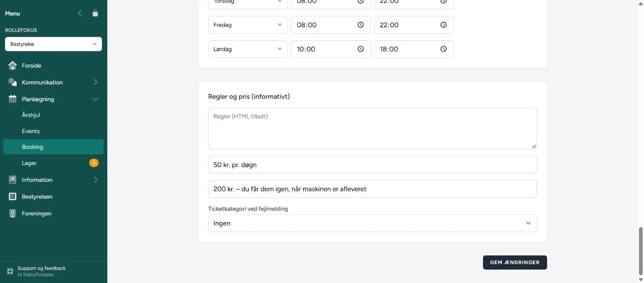
Task: Click the page vertical scrollbar thumb
Action: (640, 251)
